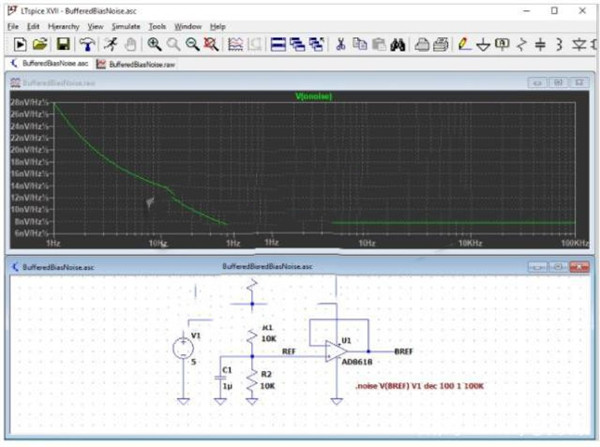Click the Run simulation icon
The image size is (600, 447).
coord(19,45)
